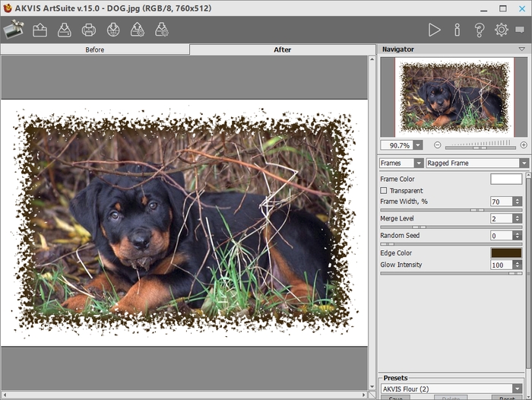Click the Open image icon in toolbar
Viewport: 532px width, 400px height.
pos(40,30)
